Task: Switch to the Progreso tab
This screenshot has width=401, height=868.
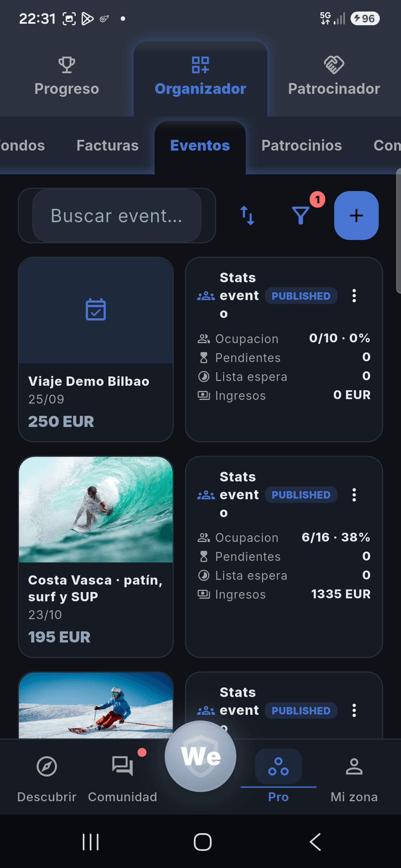Action: 67,77
